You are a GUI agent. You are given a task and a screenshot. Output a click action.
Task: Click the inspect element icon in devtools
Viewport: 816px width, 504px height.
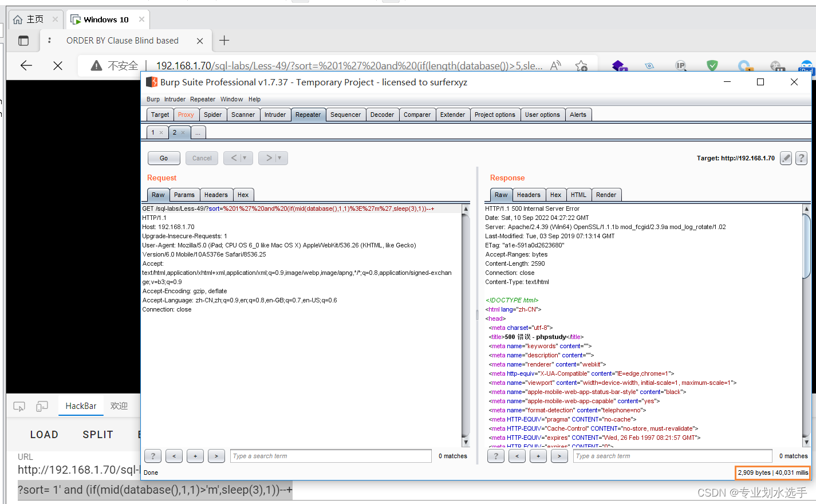(19, 406)
